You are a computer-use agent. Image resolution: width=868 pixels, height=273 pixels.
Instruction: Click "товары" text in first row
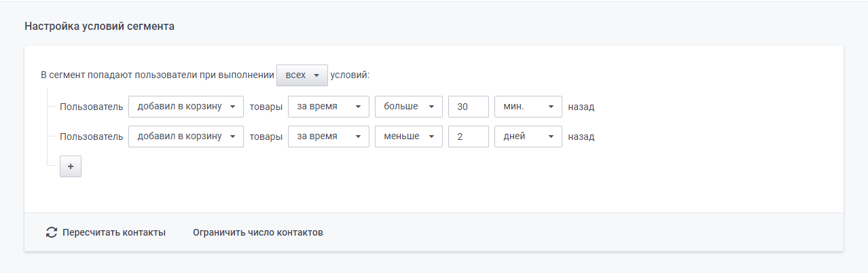[x=266, y=107]
